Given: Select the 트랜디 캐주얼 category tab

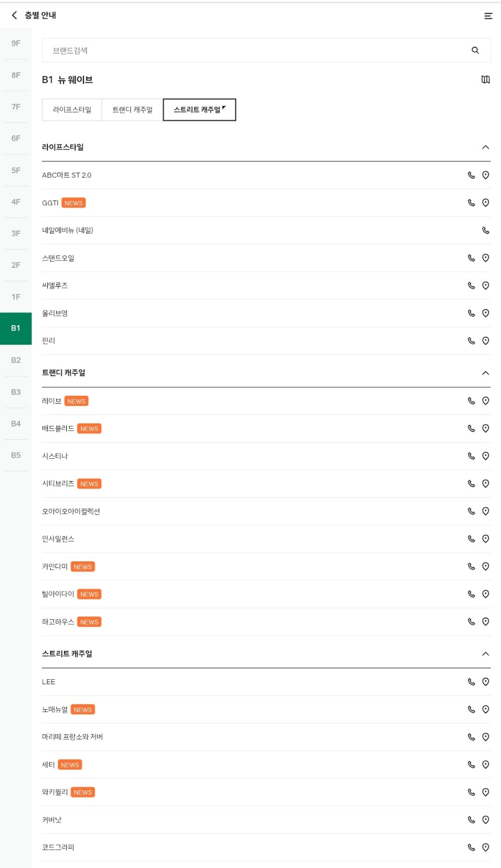Looking at the screenshot, I should 132,110.
